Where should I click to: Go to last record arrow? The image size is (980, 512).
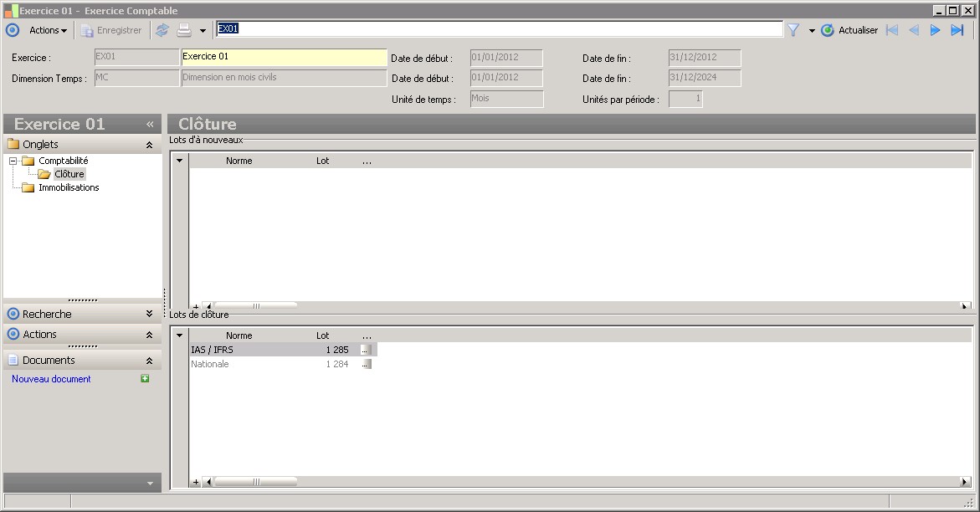[957, 30]
